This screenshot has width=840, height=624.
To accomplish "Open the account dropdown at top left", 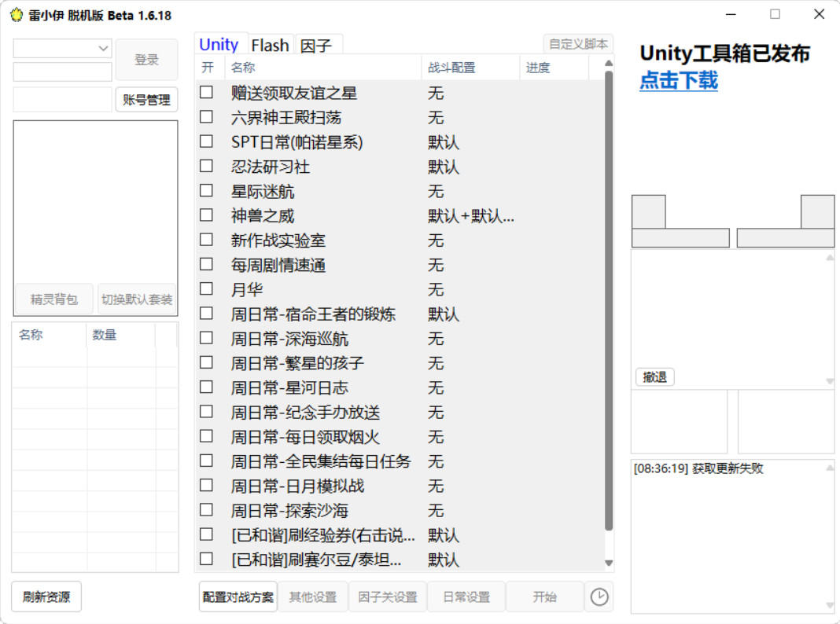I will pyautogui.click(x=63, y=49).
